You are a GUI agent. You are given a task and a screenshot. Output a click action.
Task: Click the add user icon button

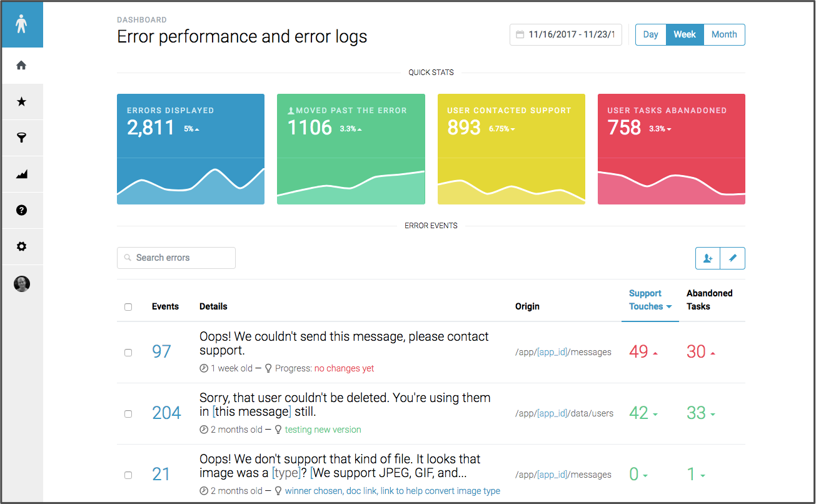click(x=708, y=258)
